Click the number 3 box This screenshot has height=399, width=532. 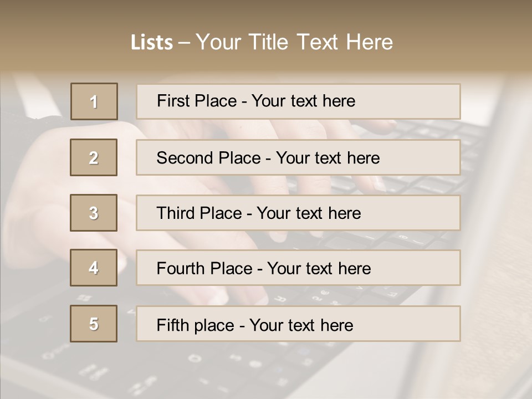[94, 213]
